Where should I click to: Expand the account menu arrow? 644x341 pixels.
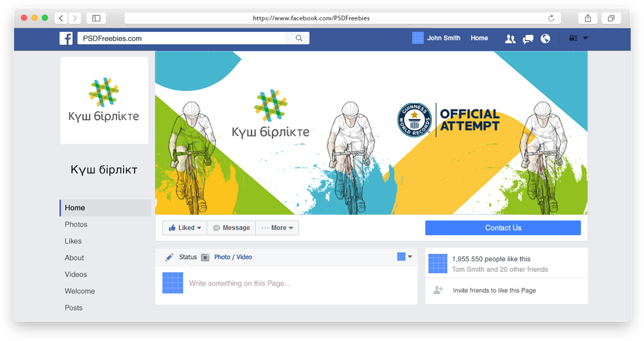pos(586,39)
